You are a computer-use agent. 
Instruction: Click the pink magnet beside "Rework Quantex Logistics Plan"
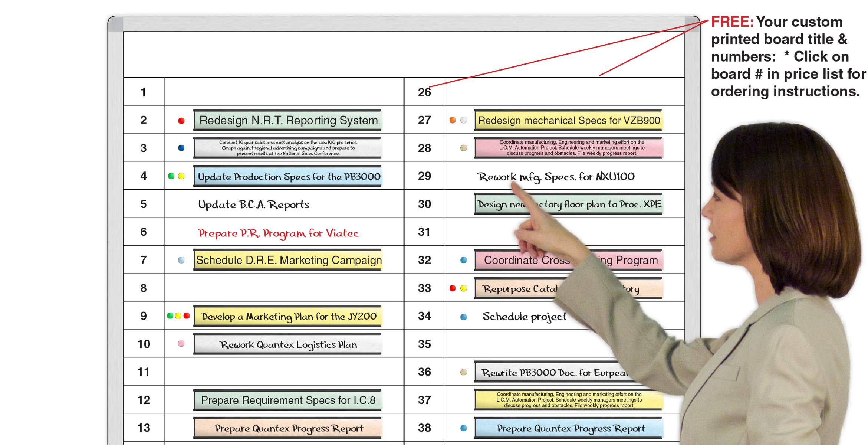(x=180, y=344)
